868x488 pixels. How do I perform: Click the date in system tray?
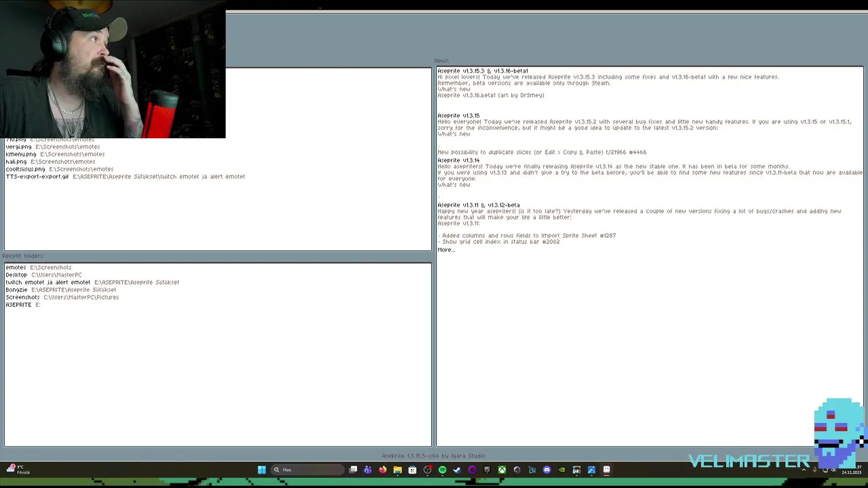(851, 472)
